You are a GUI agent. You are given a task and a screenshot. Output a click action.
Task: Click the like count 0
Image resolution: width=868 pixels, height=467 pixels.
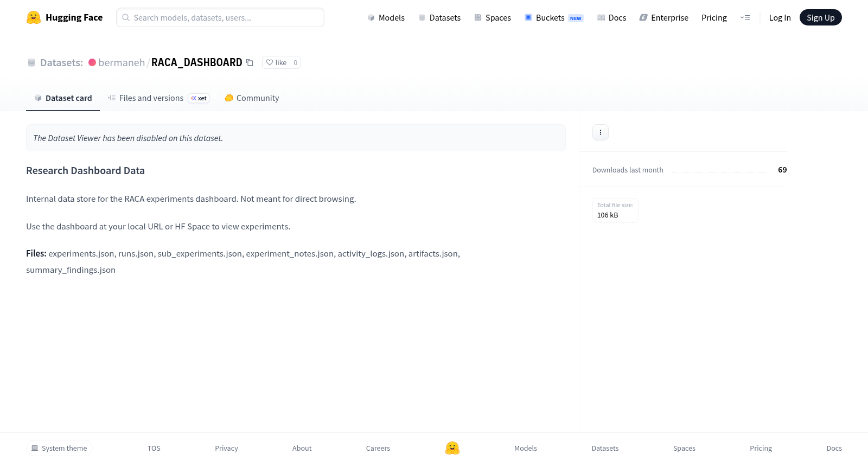pyautogui.click(x=295, y=62)
